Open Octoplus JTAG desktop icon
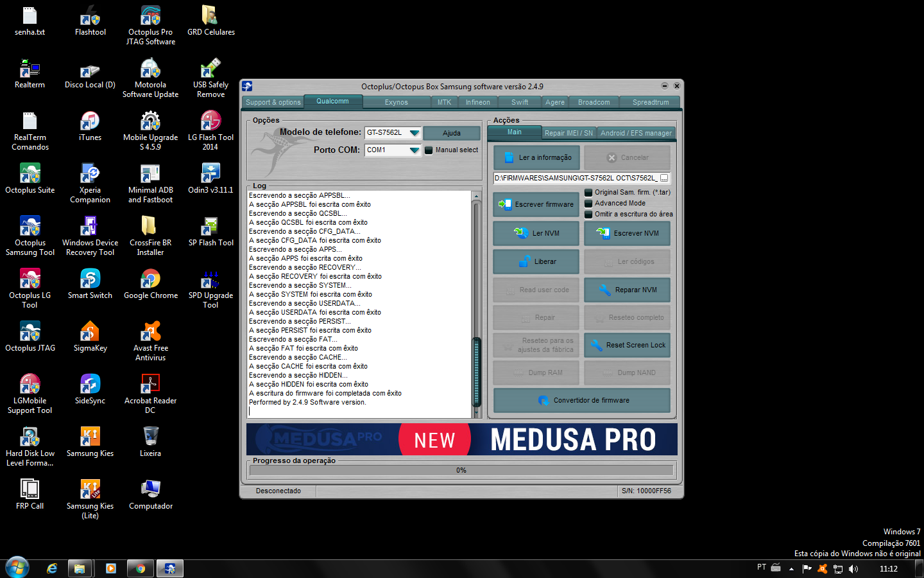The image size is (924, 578). (x=30, y=337)
